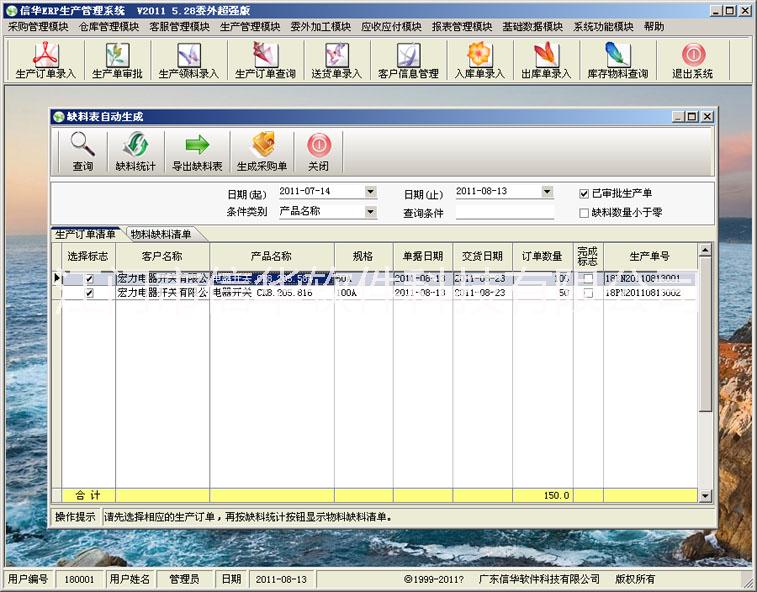Uncheck 选择标志 for order 18PN20110813002
Viewport: 757px width, 592px height.
click(89, 293)
